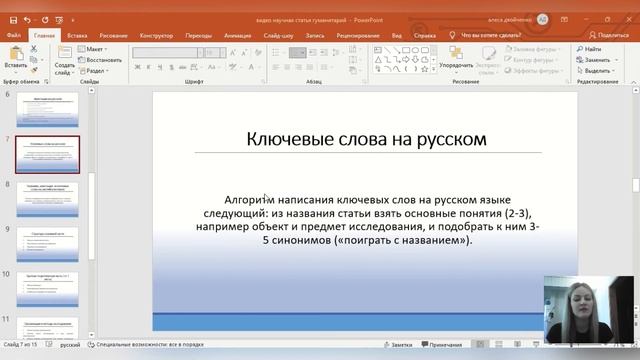Expand the shapes gallery more button

coord(433,69)
